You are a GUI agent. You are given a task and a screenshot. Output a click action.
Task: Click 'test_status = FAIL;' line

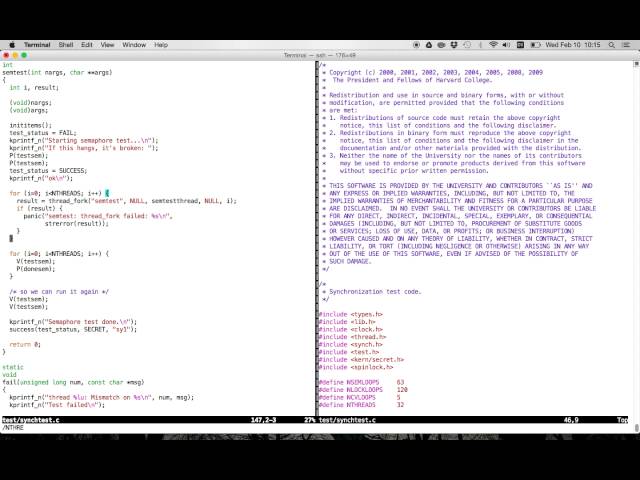coord(43,133)
